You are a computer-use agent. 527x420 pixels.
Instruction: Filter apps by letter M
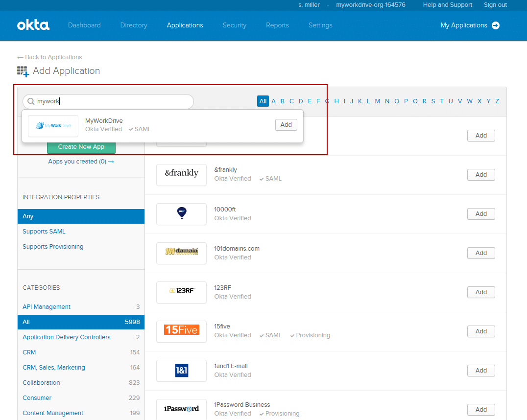click(x=377, y=101)
